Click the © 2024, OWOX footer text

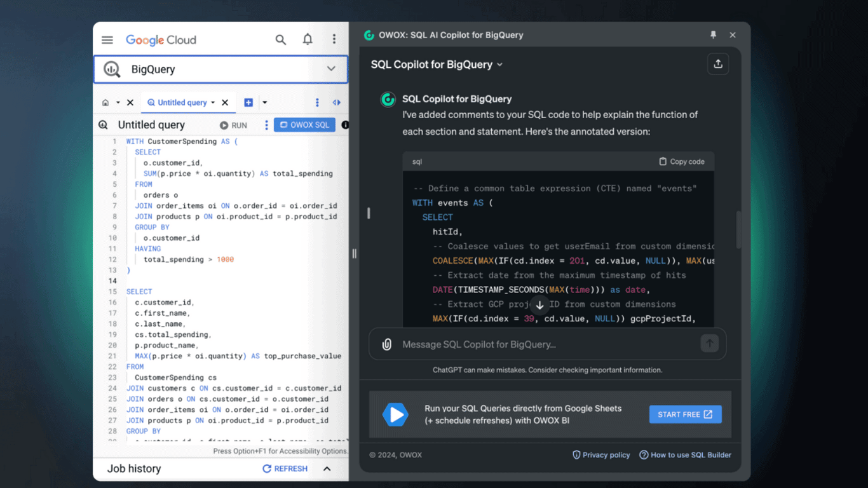[x=395, y=455]
